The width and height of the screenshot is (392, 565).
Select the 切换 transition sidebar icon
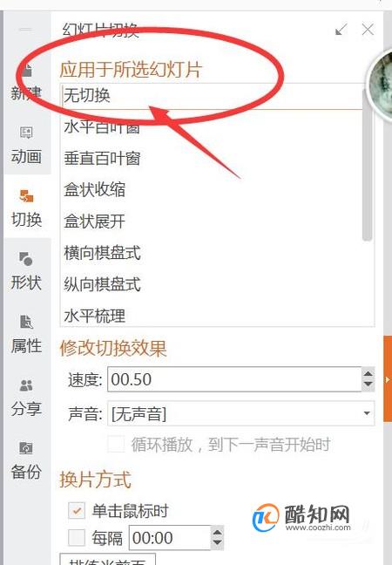[x=26, y=208]
